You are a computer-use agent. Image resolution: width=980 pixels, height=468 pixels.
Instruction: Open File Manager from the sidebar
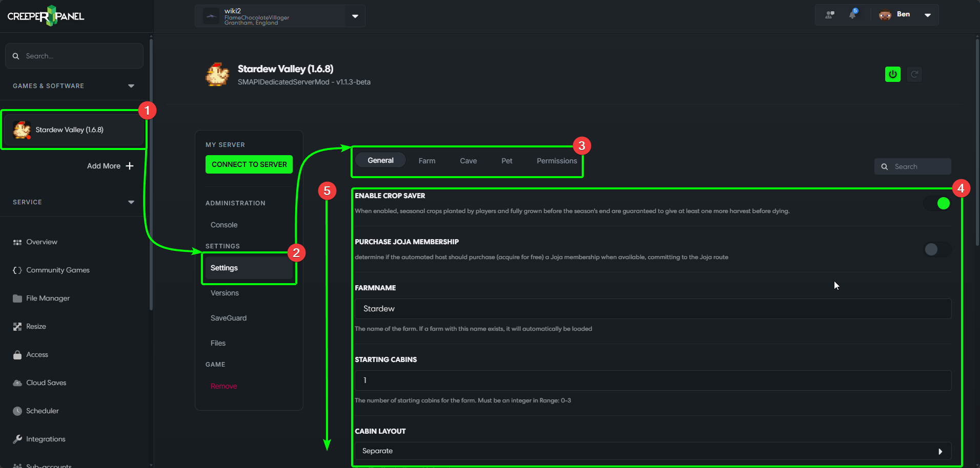(48, 298)
